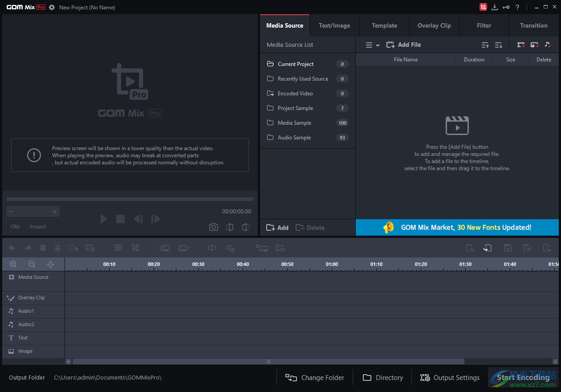561x392 pixels.
Task: Click the preview seek bar
Action: 130,199
